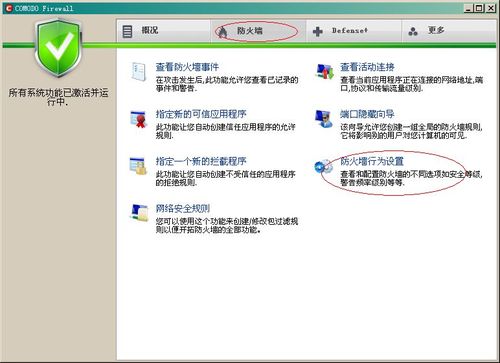Maximize the COMODO Firewall window
Image resolution: width=500 pixels, height=363 pixels.
click(x=479, y=8)
